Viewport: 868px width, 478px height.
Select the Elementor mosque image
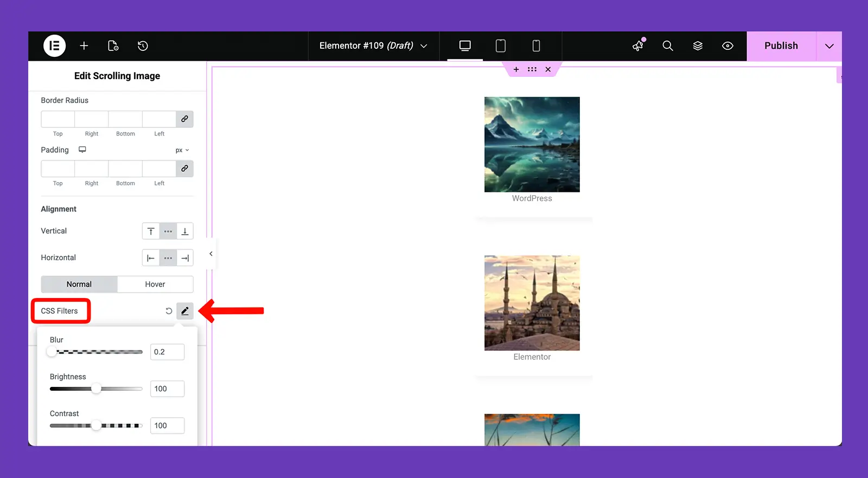coord(532,303)
